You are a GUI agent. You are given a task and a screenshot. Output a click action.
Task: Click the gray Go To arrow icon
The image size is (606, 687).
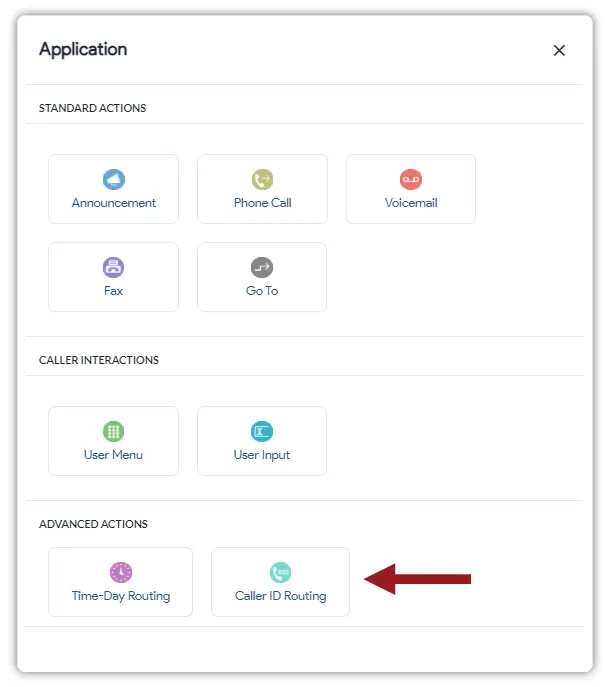tap(262, 268)
